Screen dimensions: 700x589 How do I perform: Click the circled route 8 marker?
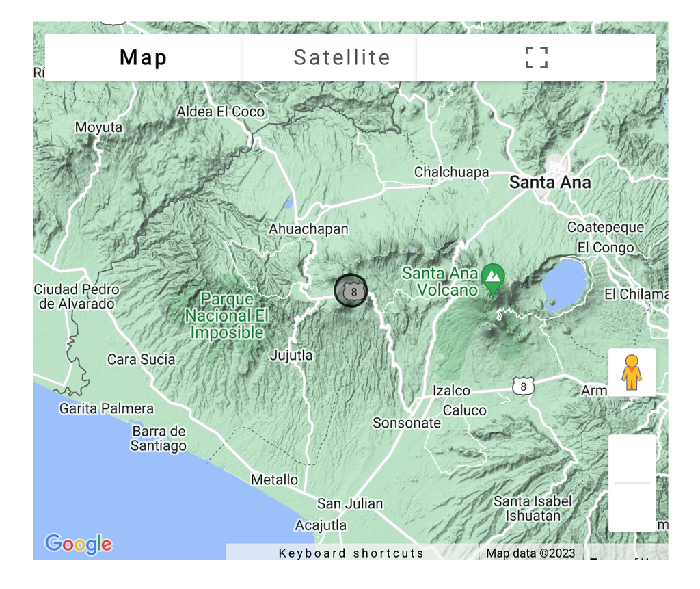point(351,291)
